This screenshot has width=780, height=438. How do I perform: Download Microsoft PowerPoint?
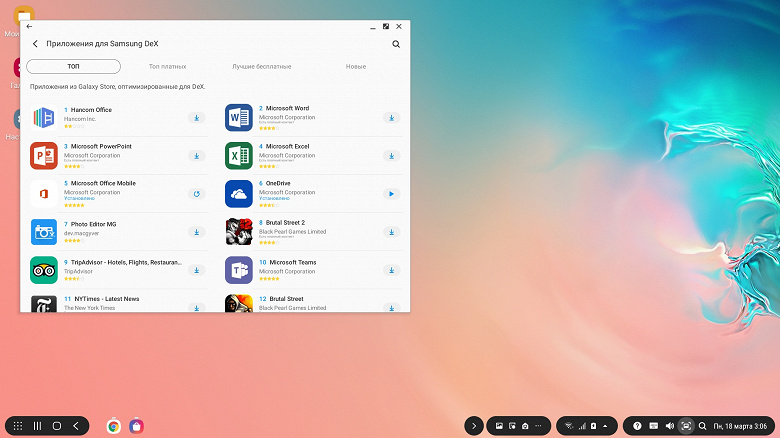pos(196,156)
